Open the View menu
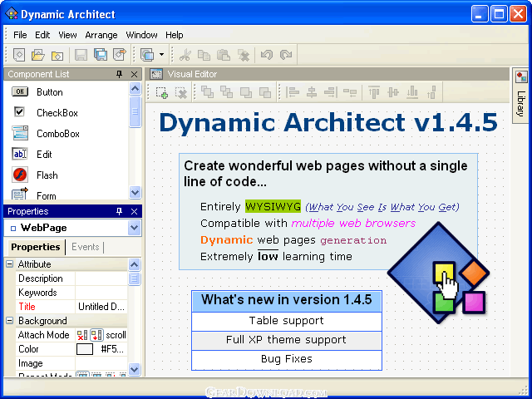This screenshot has height=399, width=532. (x=67, y=35)
